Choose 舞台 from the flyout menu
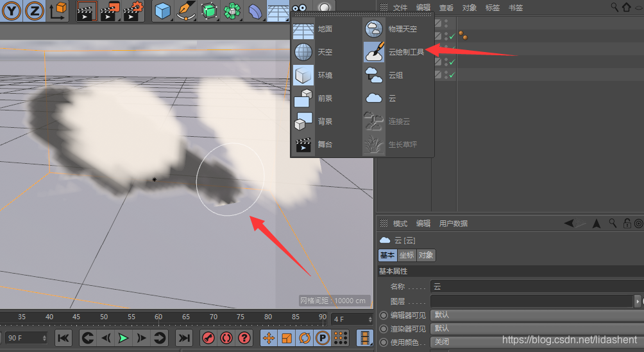 point(326,144)
